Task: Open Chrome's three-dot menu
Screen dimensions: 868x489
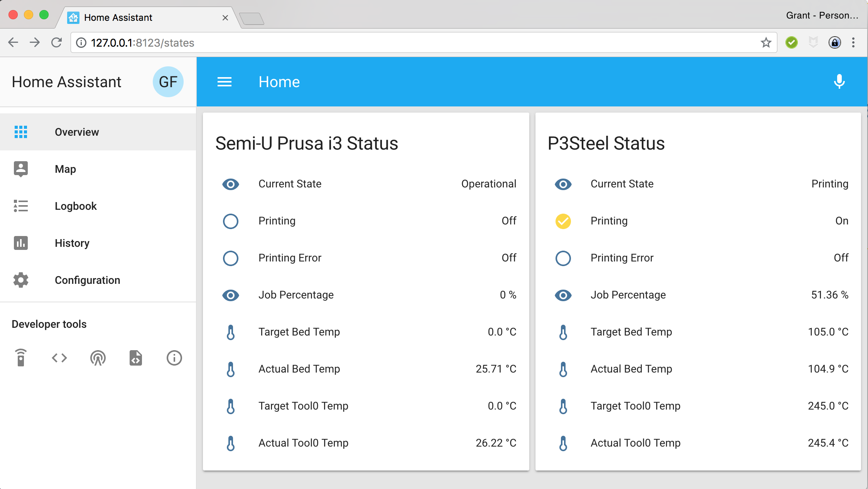Action: coord(853,42)
